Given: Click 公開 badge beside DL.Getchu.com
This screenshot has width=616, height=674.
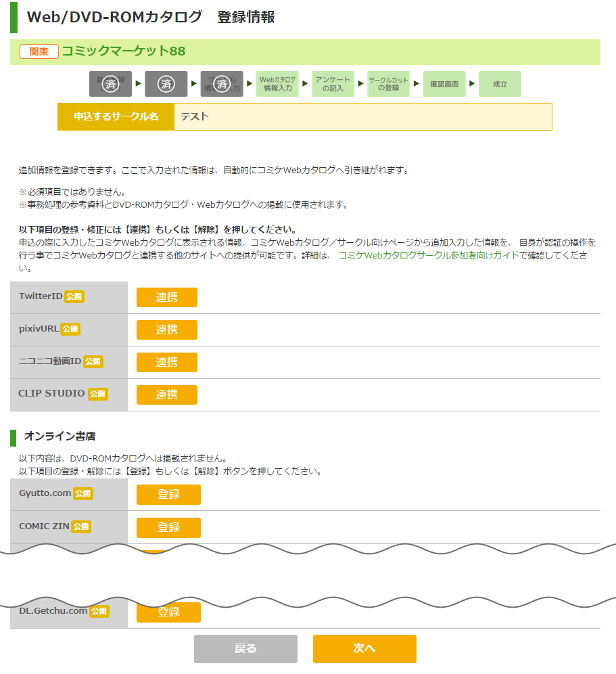Looking at the screenshot, I should (x=99, y=611).
